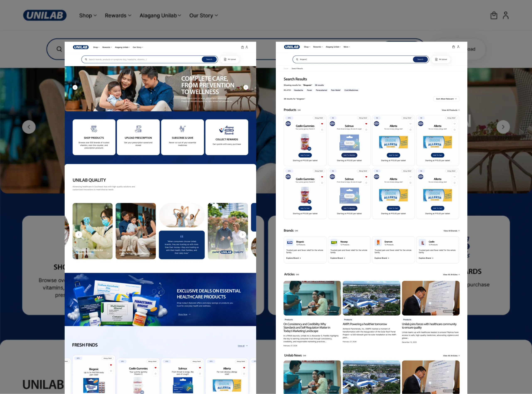The image size is (532, 394).
Task: Toggle the heart on Biogesic in Fresh Finds
Action: coord(111,365)
